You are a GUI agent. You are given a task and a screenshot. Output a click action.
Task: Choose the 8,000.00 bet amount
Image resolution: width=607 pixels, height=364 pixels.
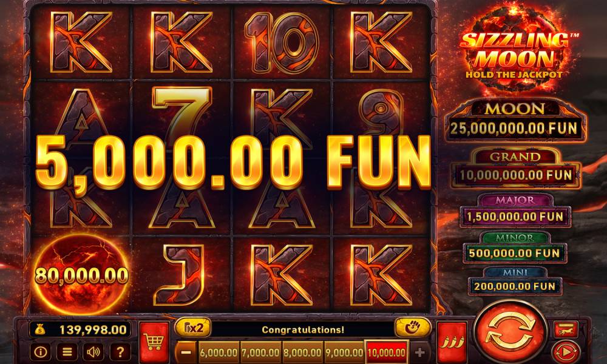pos(303,352)
